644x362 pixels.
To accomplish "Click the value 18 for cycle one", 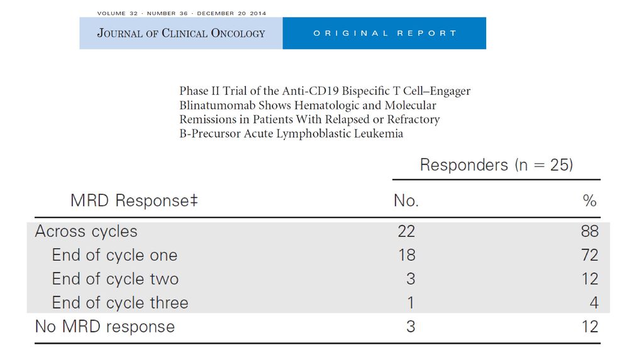I will point(407,255).
